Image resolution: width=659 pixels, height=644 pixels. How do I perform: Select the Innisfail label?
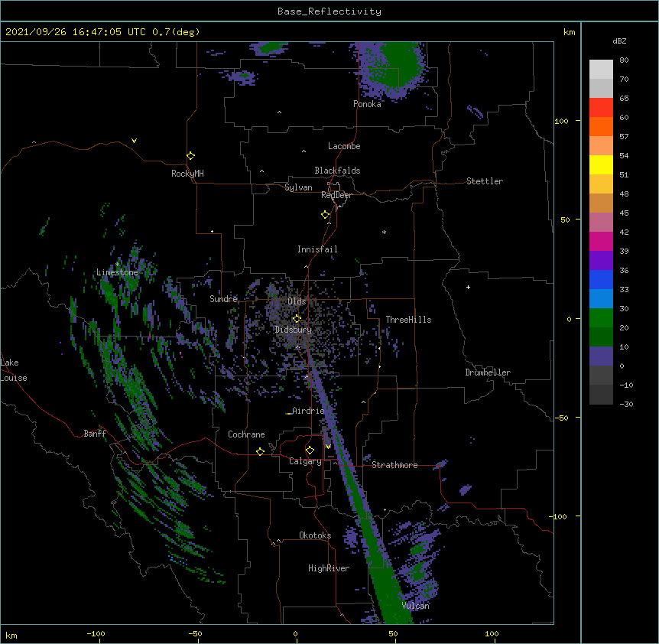coord(317,249)
